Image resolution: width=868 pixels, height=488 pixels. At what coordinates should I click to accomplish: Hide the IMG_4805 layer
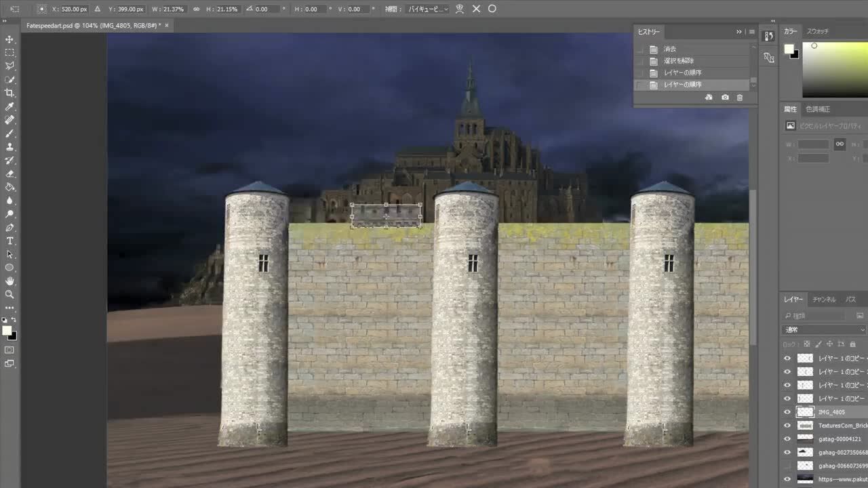[x=787, y=411]
